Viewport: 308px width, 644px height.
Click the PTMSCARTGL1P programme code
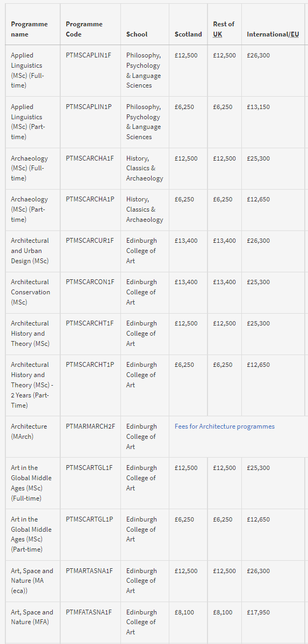coord(89,519)
